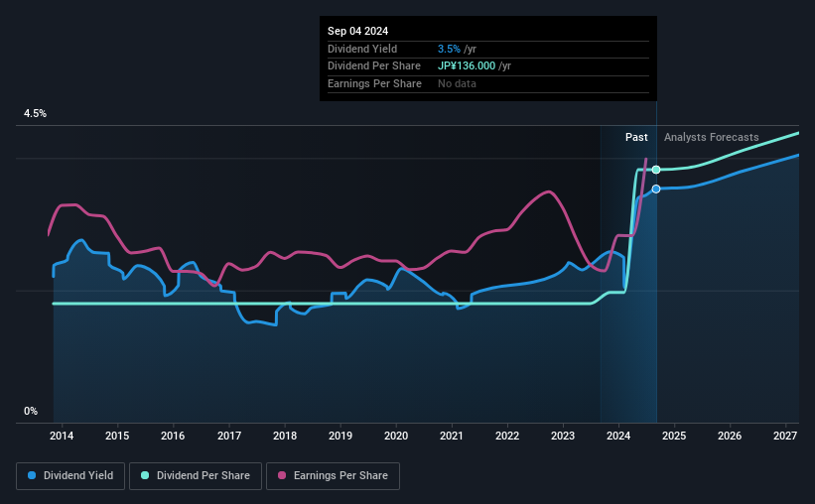Click the 2016 x-axis label
This screenshot has width=815, height=504.
click(x=173, y=436)
